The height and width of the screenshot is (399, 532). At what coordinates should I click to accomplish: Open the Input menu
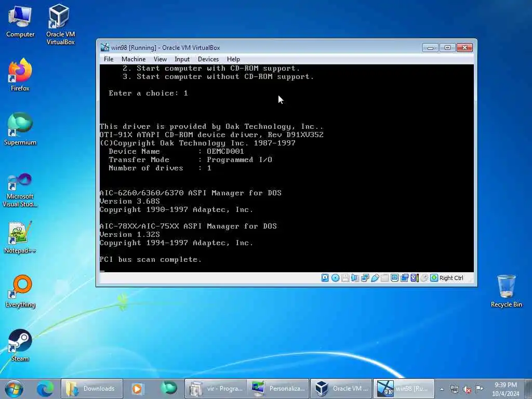(x=182, y=59)
